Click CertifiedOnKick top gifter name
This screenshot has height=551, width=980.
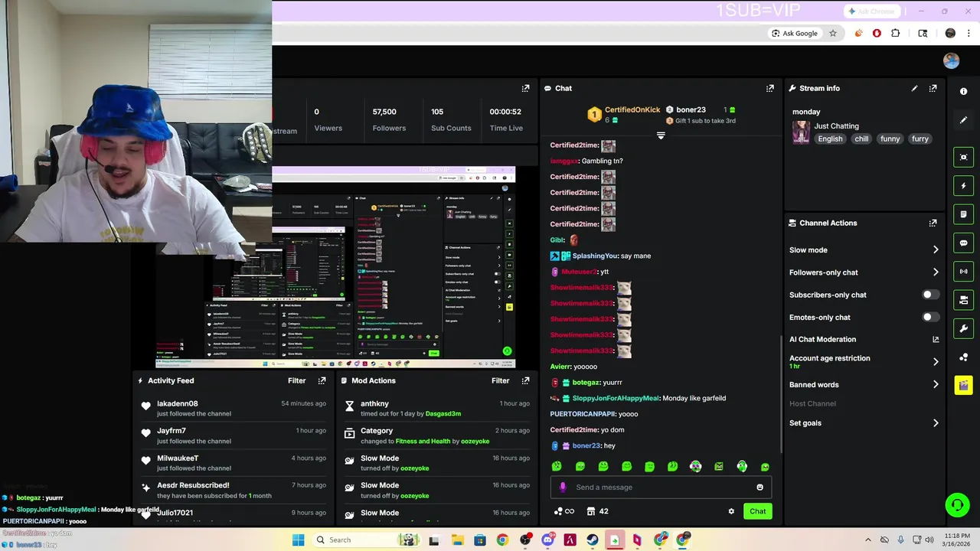tap(632, 109)
